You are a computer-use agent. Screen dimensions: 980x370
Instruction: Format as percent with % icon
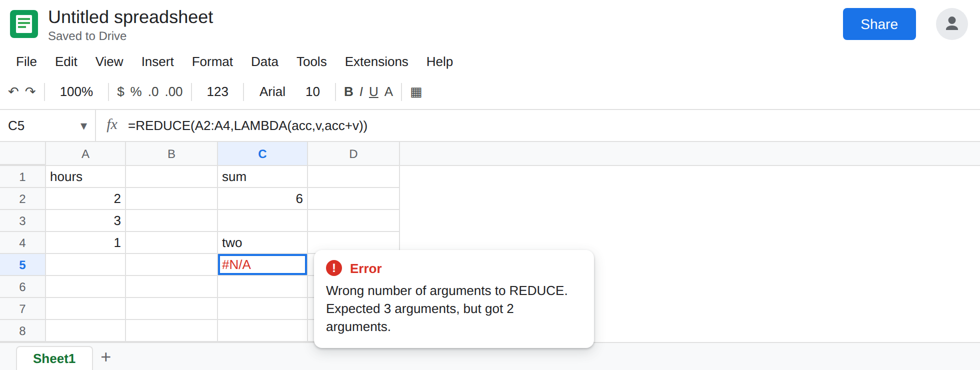point(136,91)
